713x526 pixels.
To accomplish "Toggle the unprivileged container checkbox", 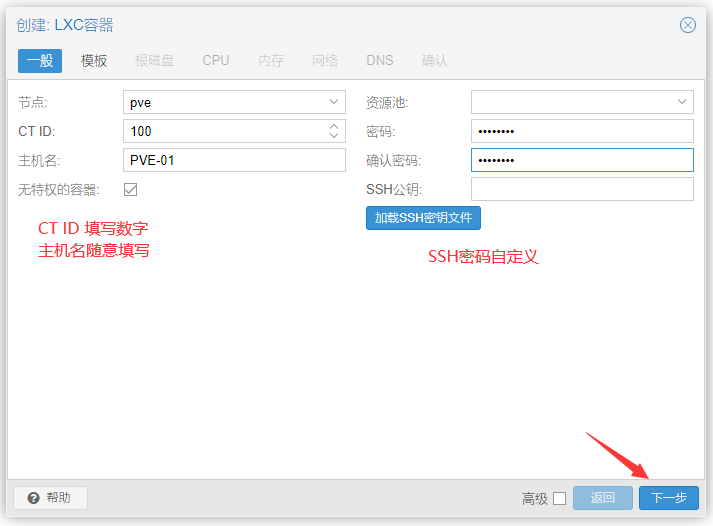I will tap(131, 189).
